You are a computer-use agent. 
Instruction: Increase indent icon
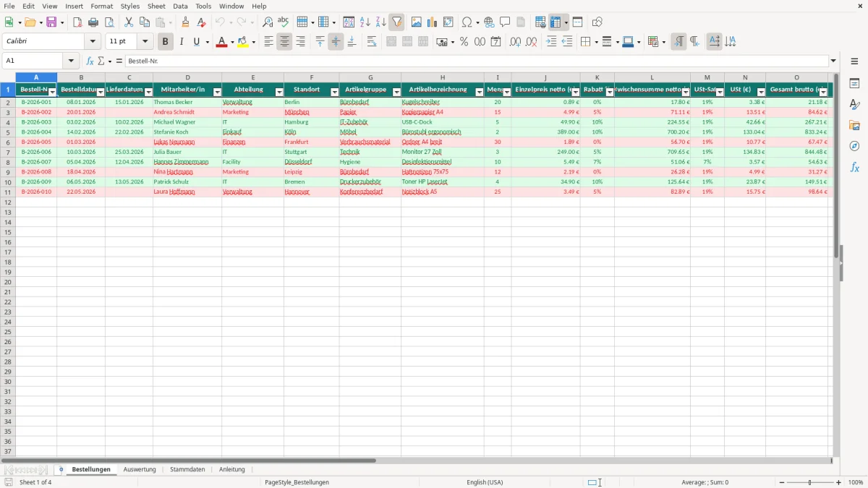pos(551,42)
